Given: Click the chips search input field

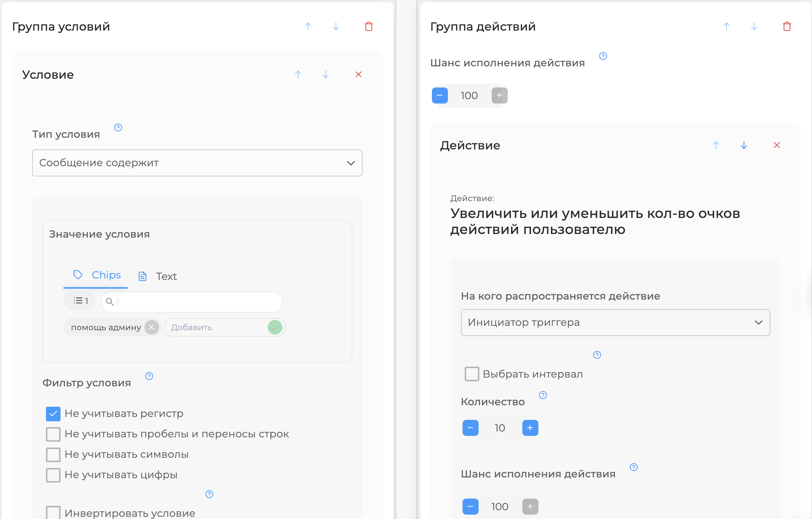Looking at the screenshot, I should coord(192,302).
